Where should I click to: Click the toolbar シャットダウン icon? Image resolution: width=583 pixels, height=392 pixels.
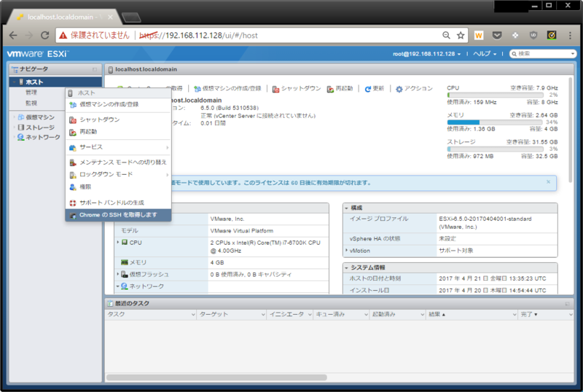click(x=275, y=89)
